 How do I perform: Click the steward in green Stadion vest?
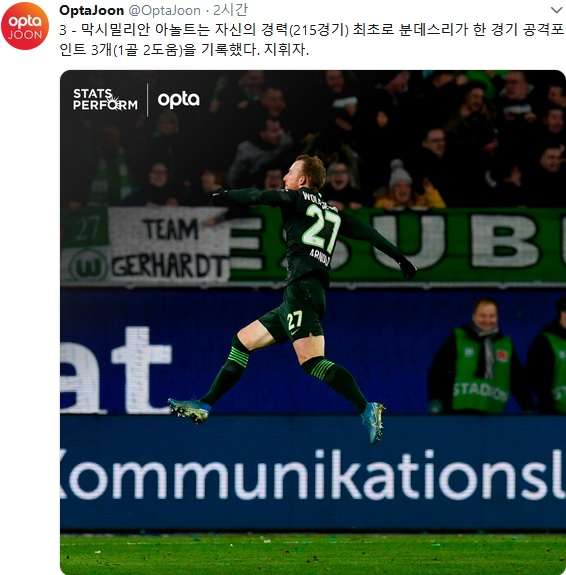point(480,357)
